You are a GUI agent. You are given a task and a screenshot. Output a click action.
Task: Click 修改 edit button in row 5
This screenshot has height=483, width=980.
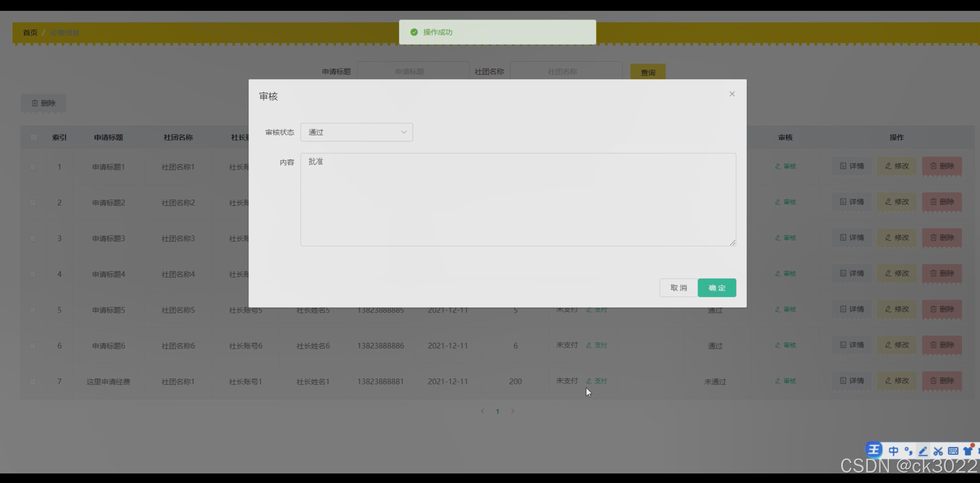(897, 309)
